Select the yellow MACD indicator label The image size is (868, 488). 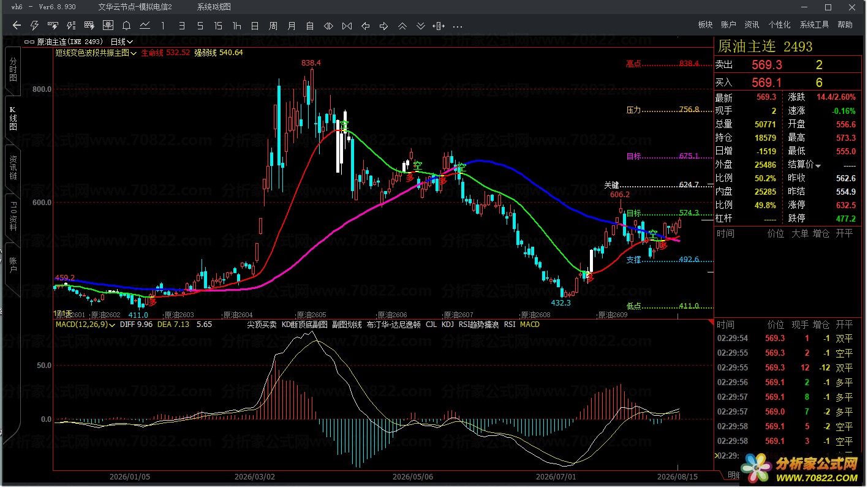529,325
